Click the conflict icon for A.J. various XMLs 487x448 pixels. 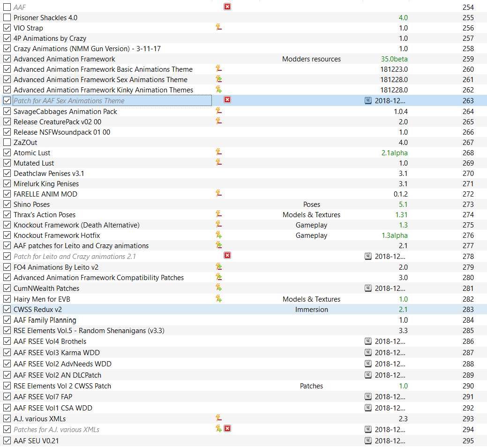point(218,418)
